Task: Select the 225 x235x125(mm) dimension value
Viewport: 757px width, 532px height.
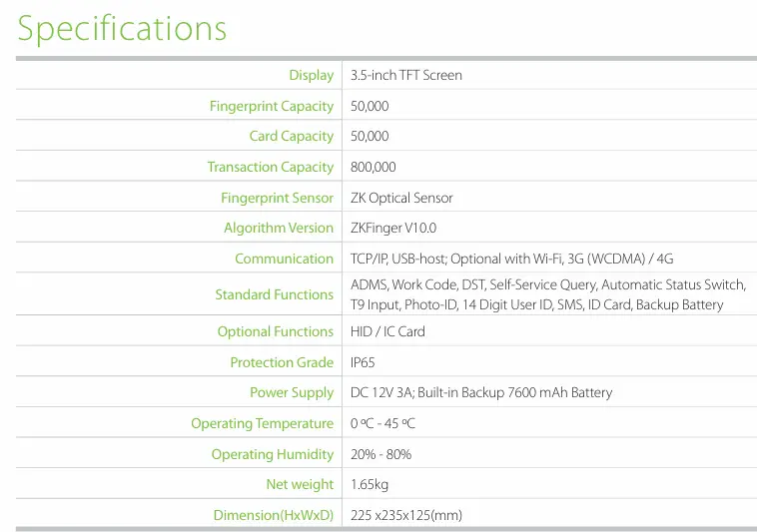Action: click(406, 515)
